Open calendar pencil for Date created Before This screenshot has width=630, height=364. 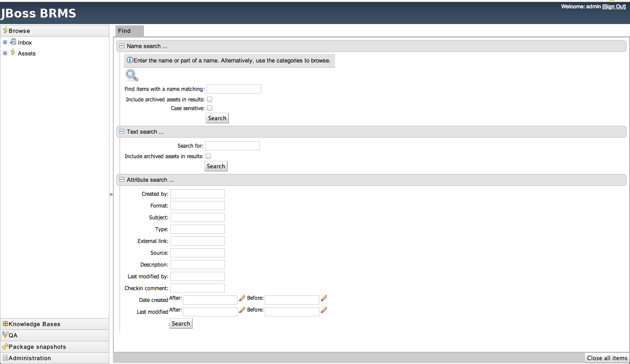(x=324, y=298)
